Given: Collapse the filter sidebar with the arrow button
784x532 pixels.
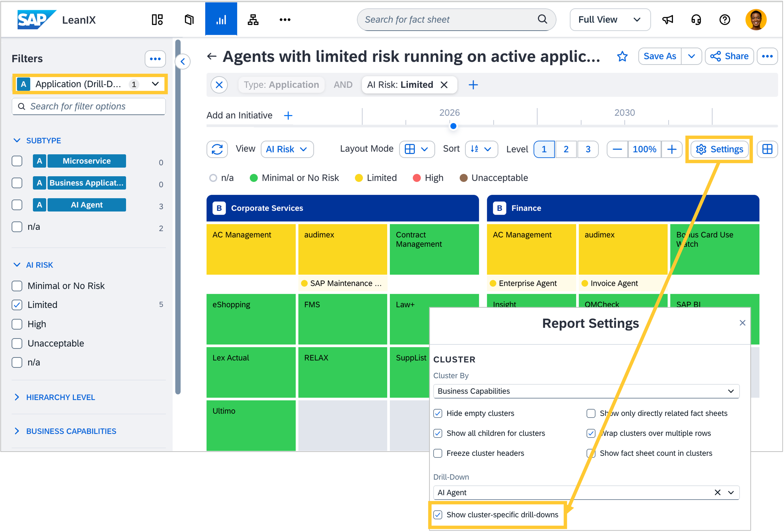Looking at the screenshot, I should (x=183, y=62).
